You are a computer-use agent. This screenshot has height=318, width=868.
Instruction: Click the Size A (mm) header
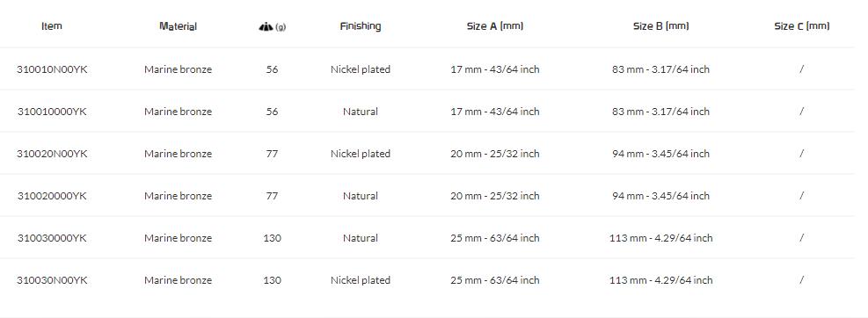(x=495, y=26)
